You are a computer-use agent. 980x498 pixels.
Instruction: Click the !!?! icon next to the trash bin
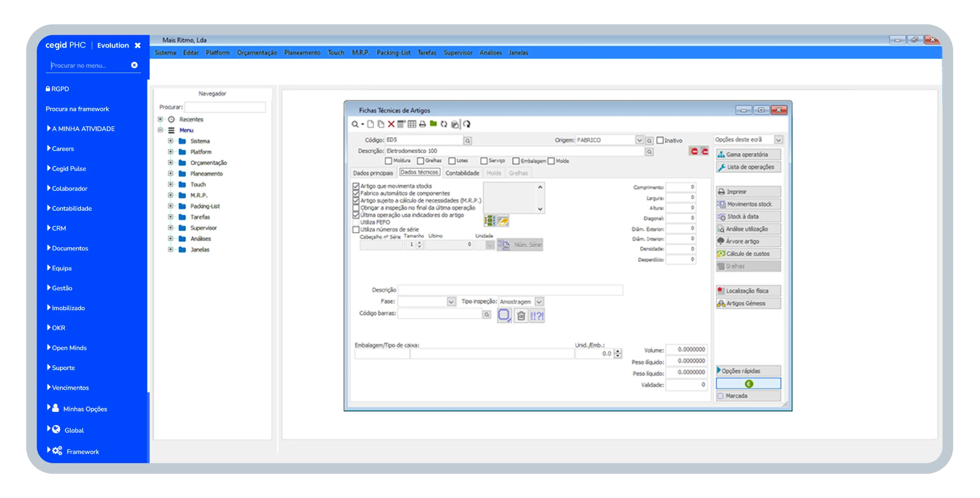coord(537,315)
